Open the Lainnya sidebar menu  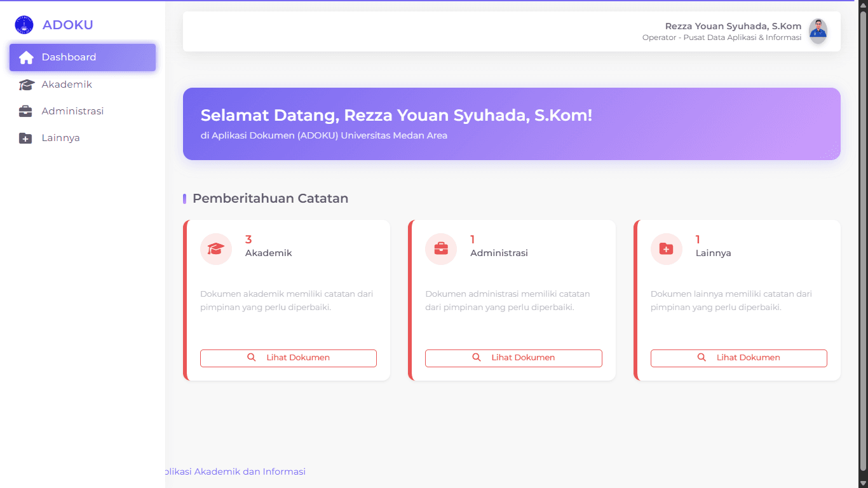[83, 138]
